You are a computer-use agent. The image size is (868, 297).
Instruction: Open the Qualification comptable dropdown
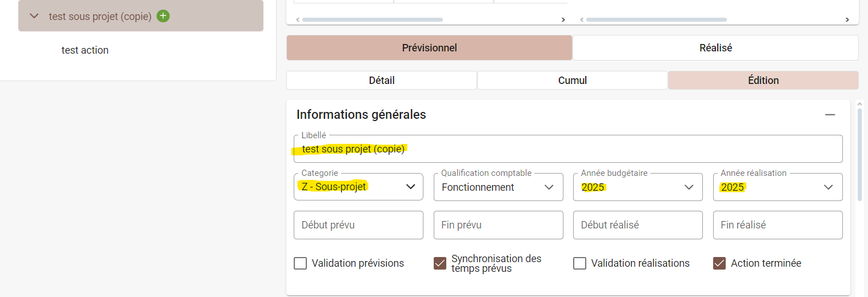[x=498, y=187]
